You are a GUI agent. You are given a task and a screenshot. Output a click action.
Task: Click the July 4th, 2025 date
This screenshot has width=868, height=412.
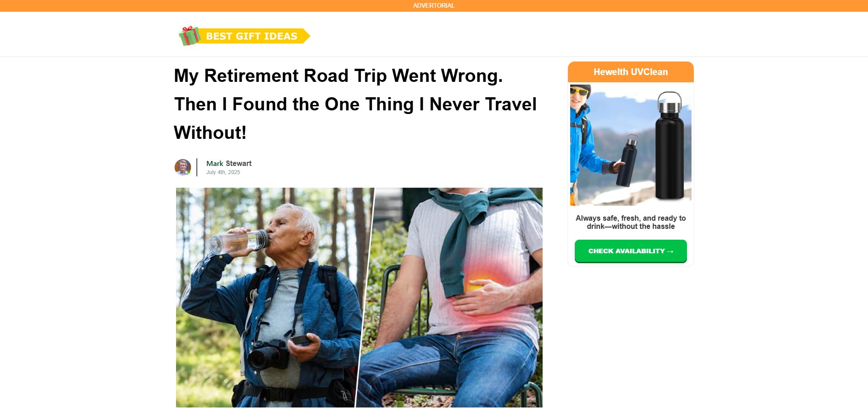(x=223, y=172)
